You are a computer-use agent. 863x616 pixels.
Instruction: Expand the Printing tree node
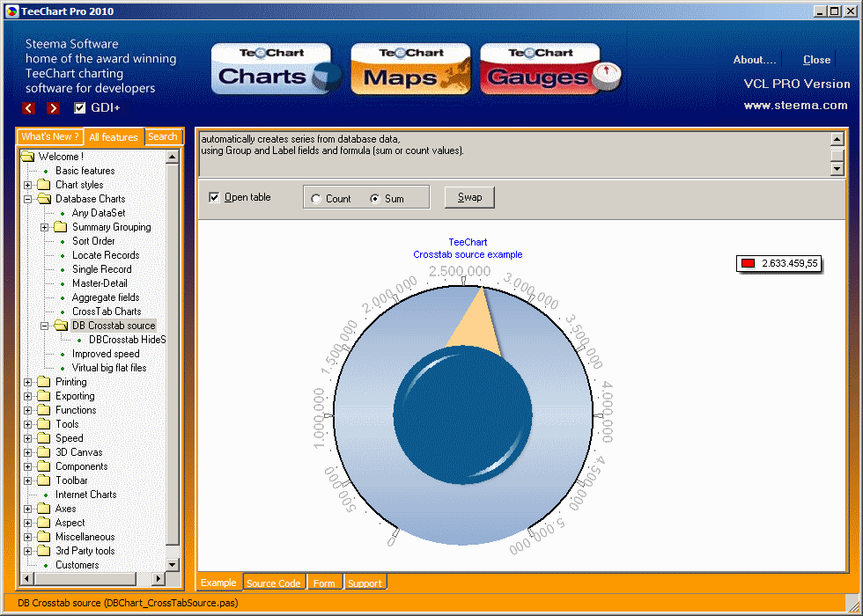coord(27,382)
